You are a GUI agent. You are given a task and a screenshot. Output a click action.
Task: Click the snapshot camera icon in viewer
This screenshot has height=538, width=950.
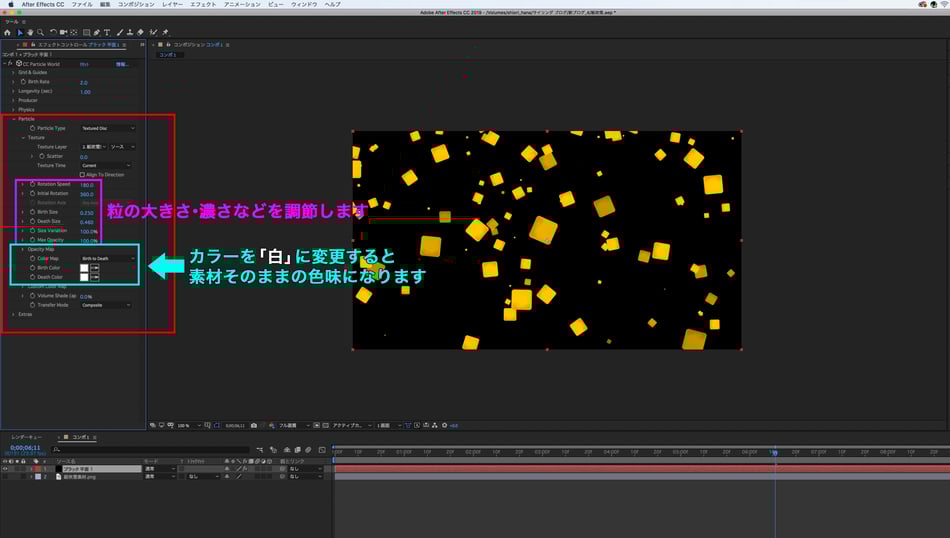254,425
